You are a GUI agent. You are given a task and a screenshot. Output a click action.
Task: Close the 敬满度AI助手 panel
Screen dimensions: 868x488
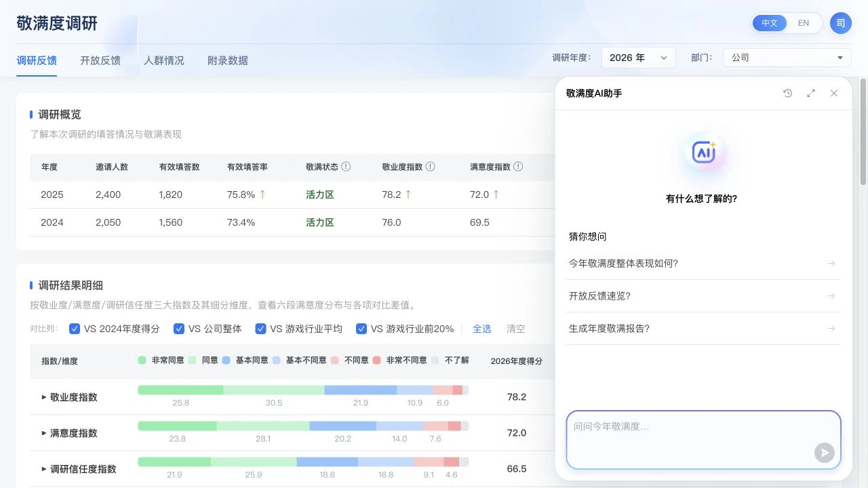tap(834, 94)
